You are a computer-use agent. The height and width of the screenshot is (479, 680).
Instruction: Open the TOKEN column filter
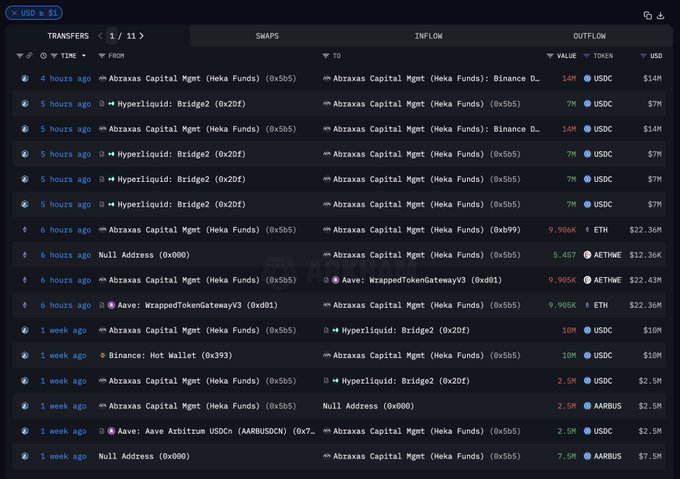pos(586,56)
